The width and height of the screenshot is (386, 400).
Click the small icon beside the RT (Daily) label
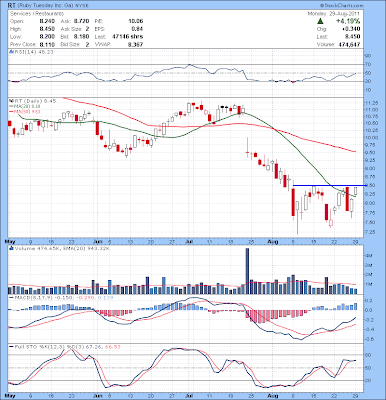pyautogui.click(x=11, y=100)
